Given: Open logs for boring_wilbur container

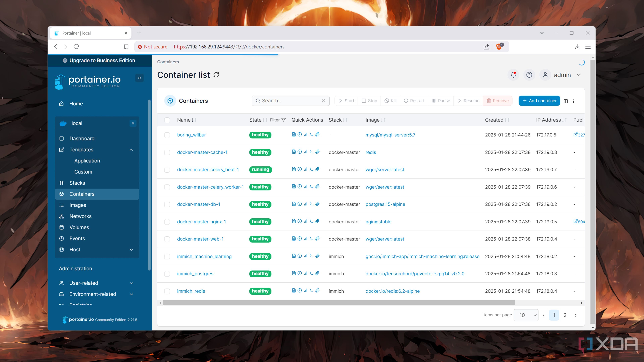Looking at the screenshot, I should pyautogui.click(x=294, y=134).
